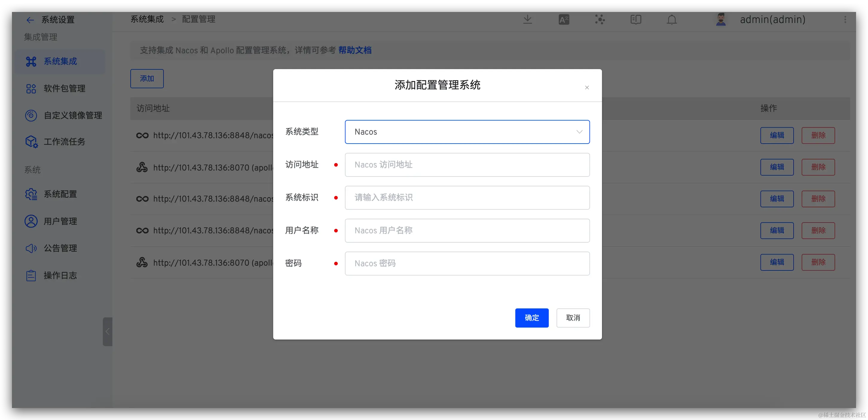This screenshot has height=420, width=868.
Task: Click the 软件包管理 grid icon
Action: [x=31, y=89]
